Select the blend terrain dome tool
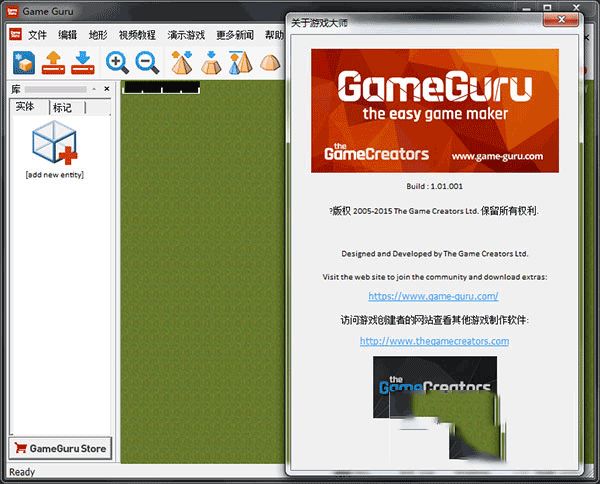Screen dimensions: 600x484 click(x=270, y=63)
